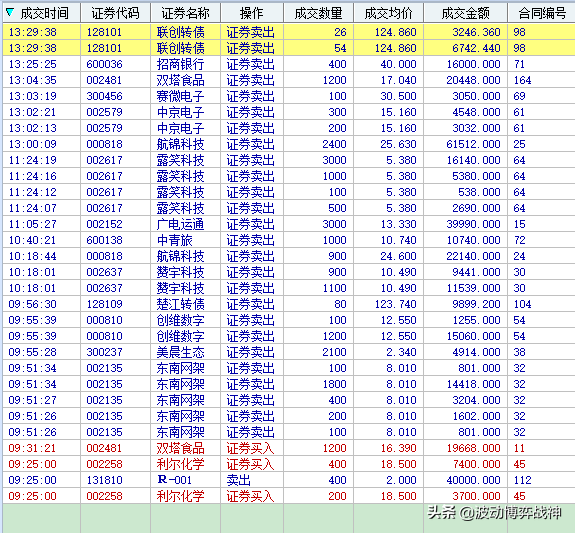This screenshot has width=575, height=533.
Task: Click the amount 16140.000
Action: [x=473, y=160]
